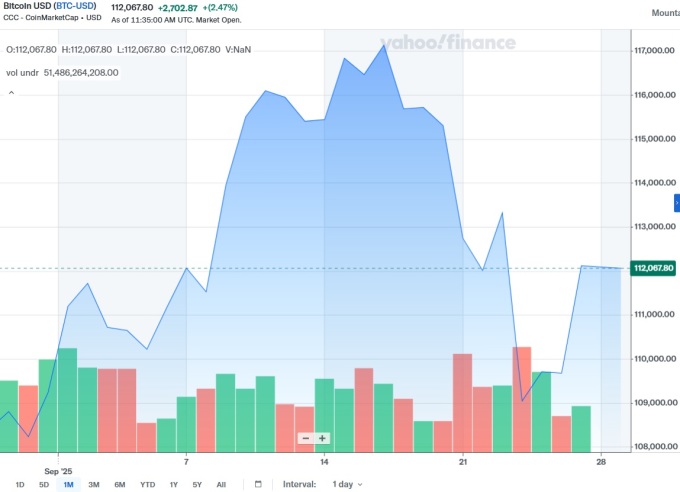Select the 1M time range
The width and height of the screenshot is (680, 492).
pos(68,485)
